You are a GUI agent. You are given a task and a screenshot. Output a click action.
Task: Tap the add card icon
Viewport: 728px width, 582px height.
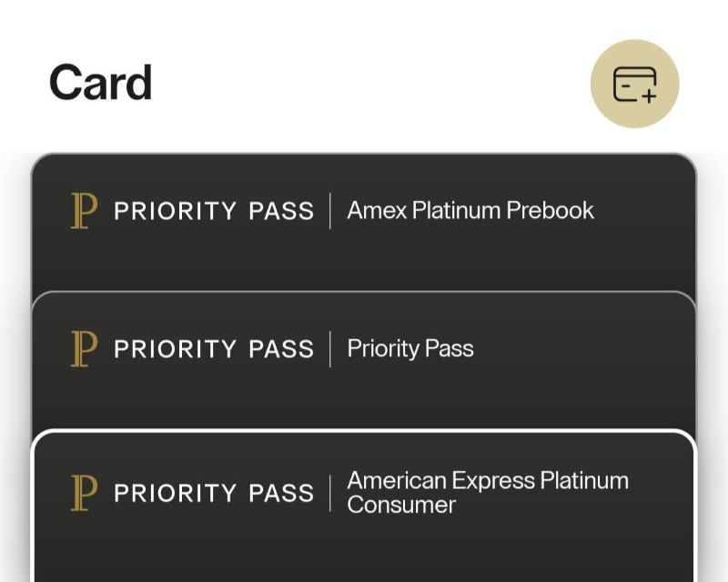[634, 84]
